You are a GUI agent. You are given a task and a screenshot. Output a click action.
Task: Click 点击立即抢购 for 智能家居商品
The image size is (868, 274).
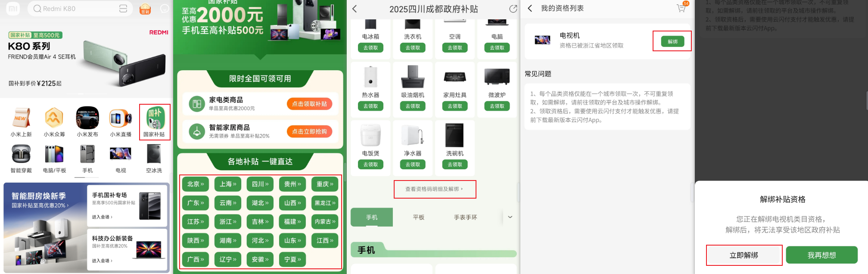pyautogui.click(x=309, y=131)
